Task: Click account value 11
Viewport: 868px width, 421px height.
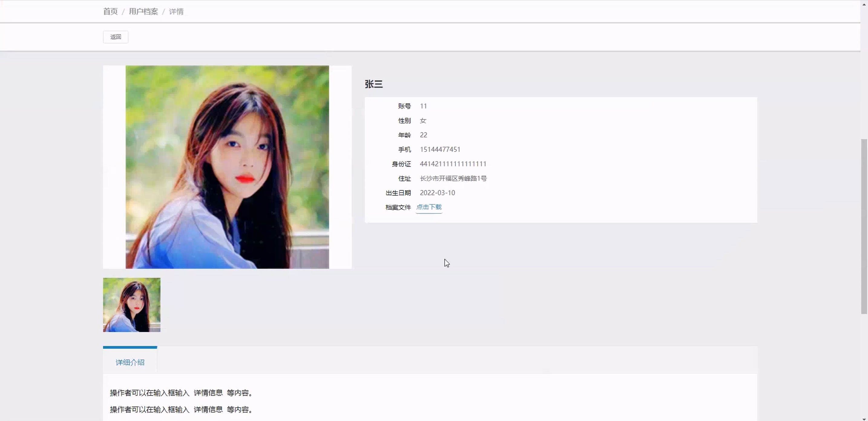Action: pos(423,106)
